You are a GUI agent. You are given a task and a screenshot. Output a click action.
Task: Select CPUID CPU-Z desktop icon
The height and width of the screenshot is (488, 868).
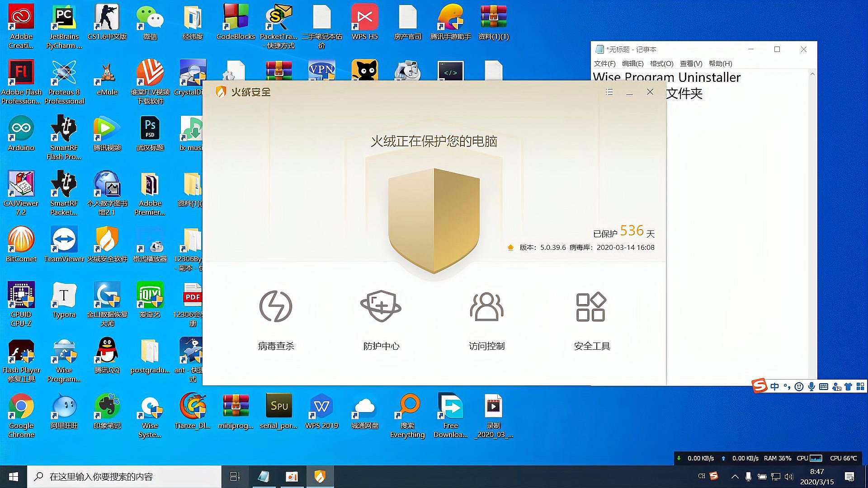[x=21, y=305]
